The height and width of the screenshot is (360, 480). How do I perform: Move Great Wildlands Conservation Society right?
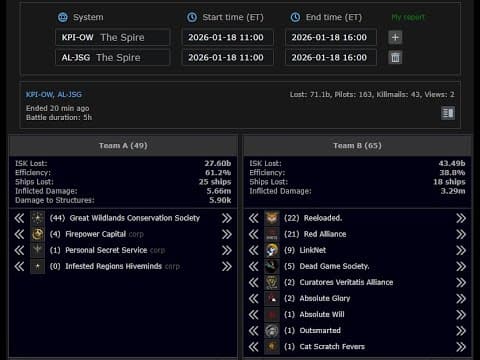point(227,218)
